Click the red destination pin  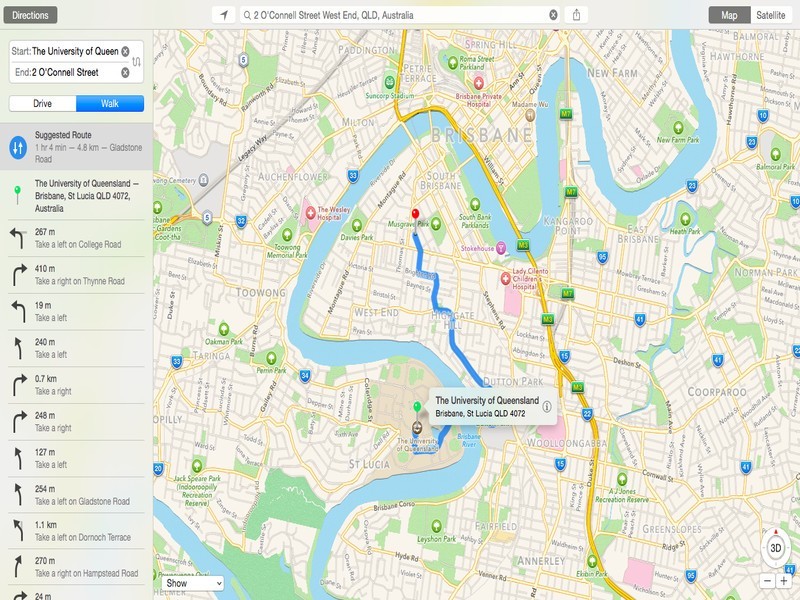(x=416, y=186)
